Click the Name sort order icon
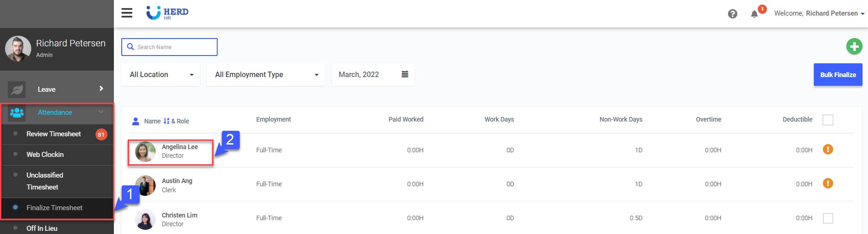The height and width of the screenshot is (234, 868). coord(166,121)
